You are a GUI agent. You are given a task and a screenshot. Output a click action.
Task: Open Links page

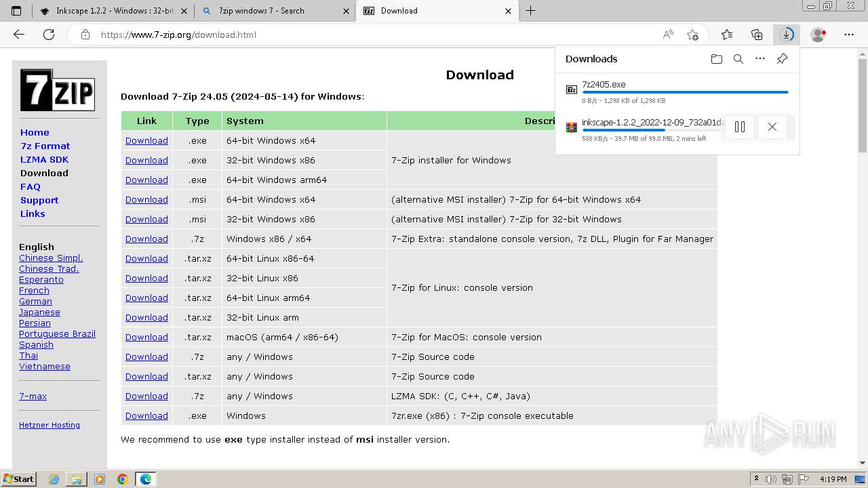click(33, 213)
